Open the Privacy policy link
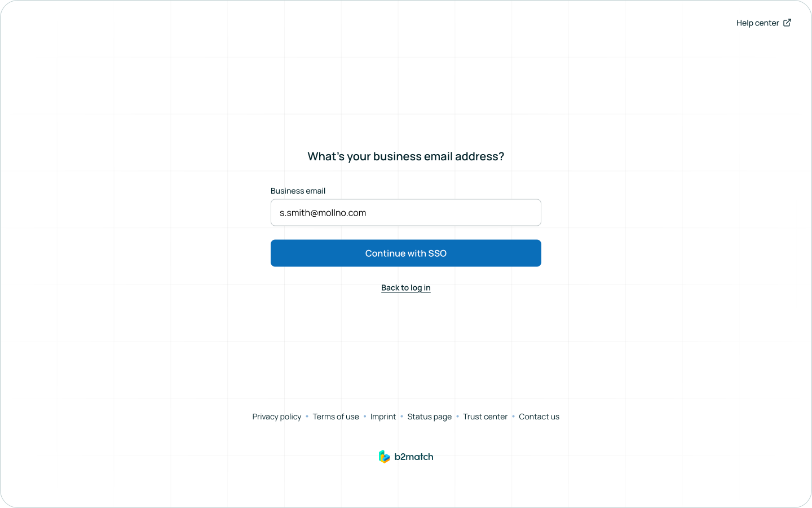The height and width of the screenshot is (508, 812). [277, 417]
